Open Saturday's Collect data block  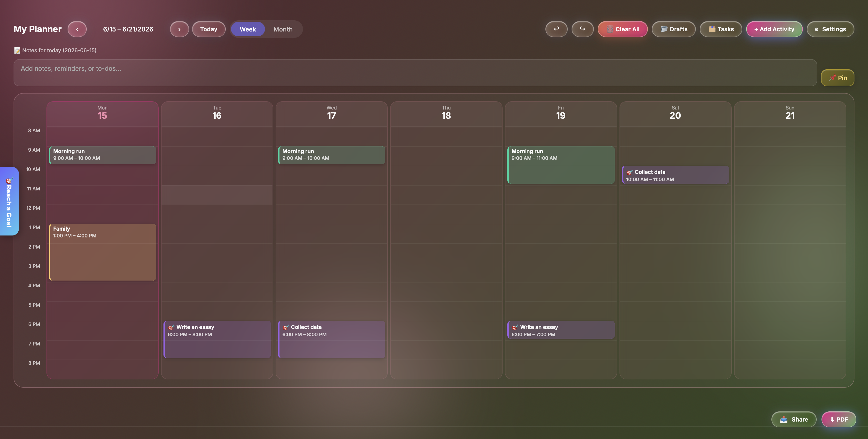[675, 175]
